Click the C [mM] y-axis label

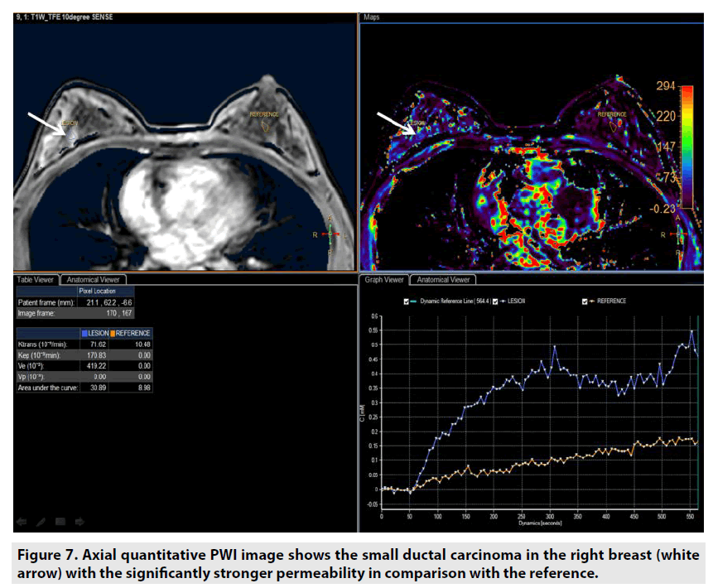click(x=363, y=413)
